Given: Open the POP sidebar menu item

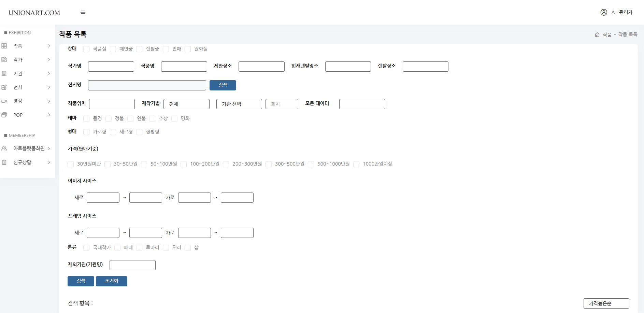Looking at the screenshot, I should click(x=18, y=115).
